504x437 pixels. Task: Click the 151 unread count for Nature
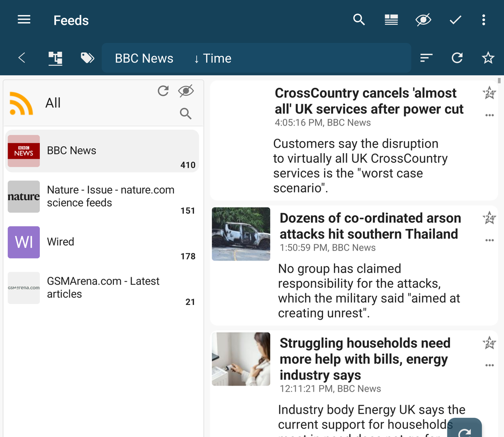point(187,211)
